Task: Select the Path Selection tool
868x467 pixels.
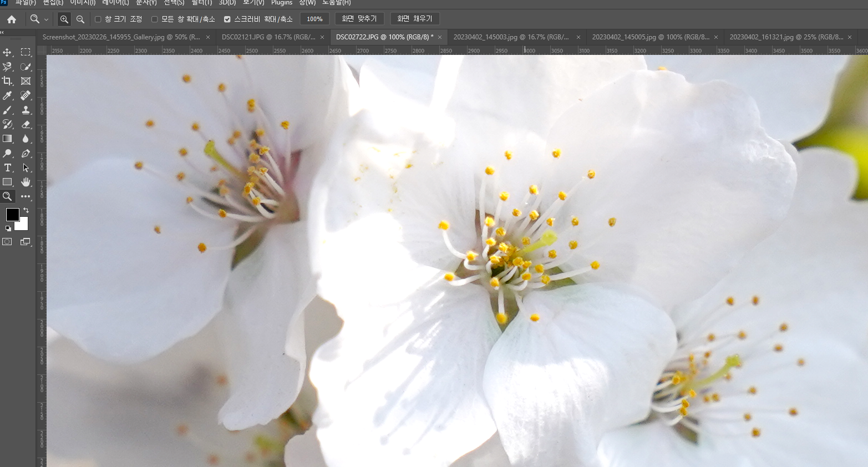Action: [26, 167]
